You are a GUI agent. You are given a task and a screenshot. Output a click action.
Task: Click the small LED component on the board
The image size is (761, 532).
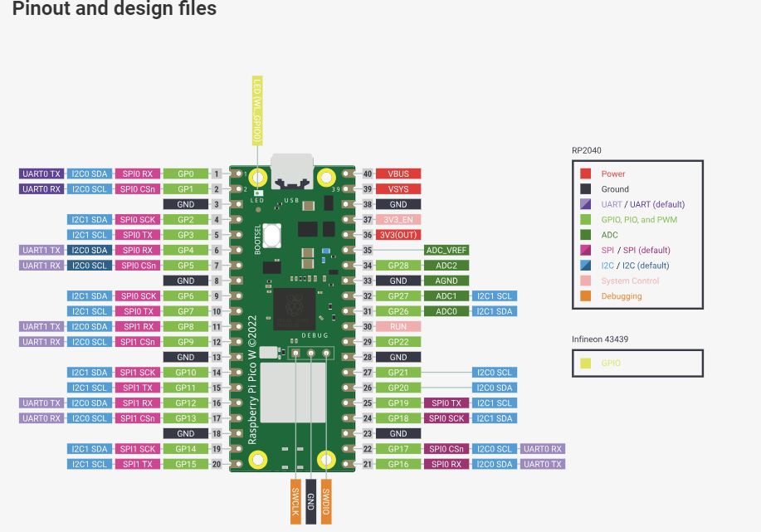(x=258, y=193)
